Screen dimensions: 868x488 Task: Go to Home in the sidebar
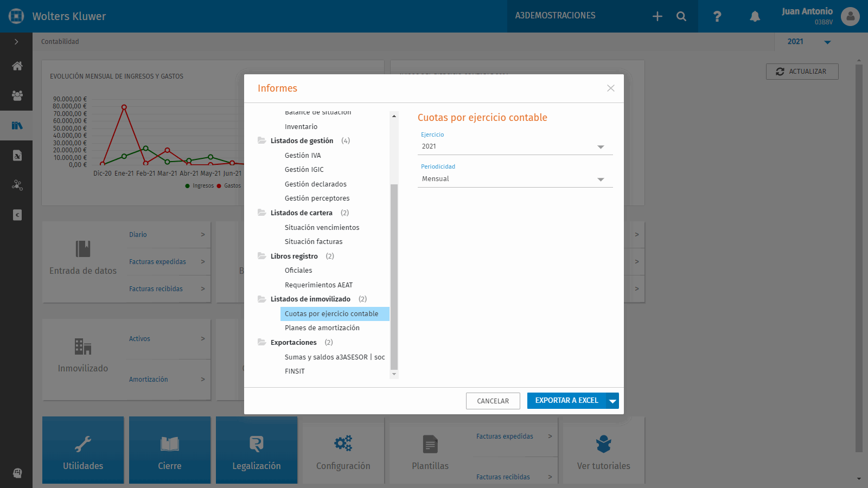(x=17, y=66)
